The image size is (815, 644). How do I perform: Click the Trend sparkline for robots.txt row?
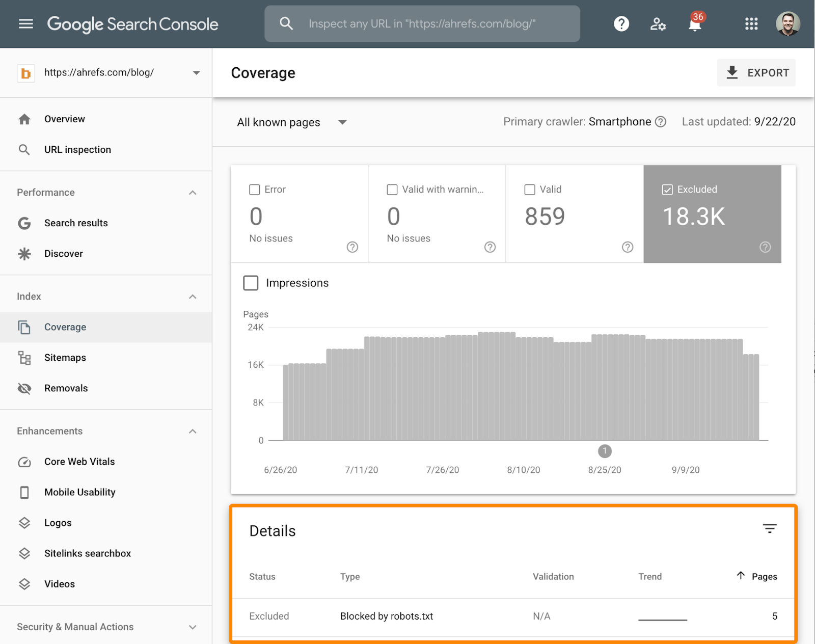point(663,619)
